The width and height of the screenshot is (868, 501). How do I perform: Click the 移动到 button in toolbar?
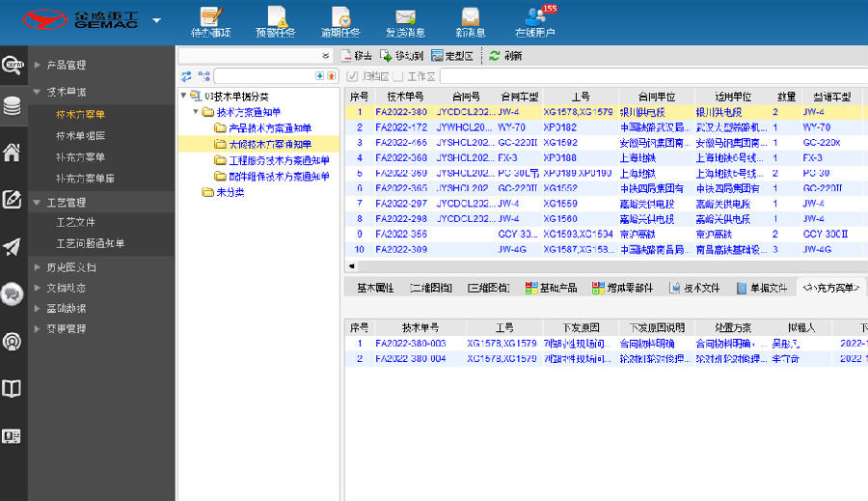coord(401,56)
